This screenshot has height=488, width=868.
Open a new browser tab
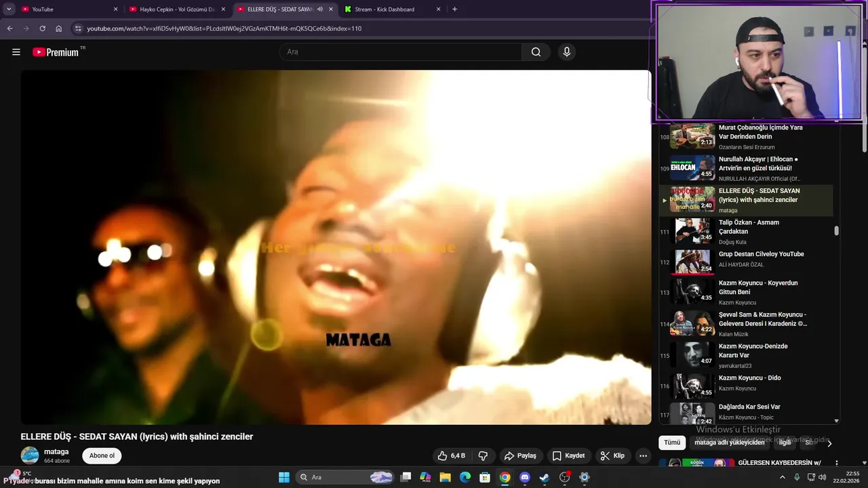(x=454, y=9)
